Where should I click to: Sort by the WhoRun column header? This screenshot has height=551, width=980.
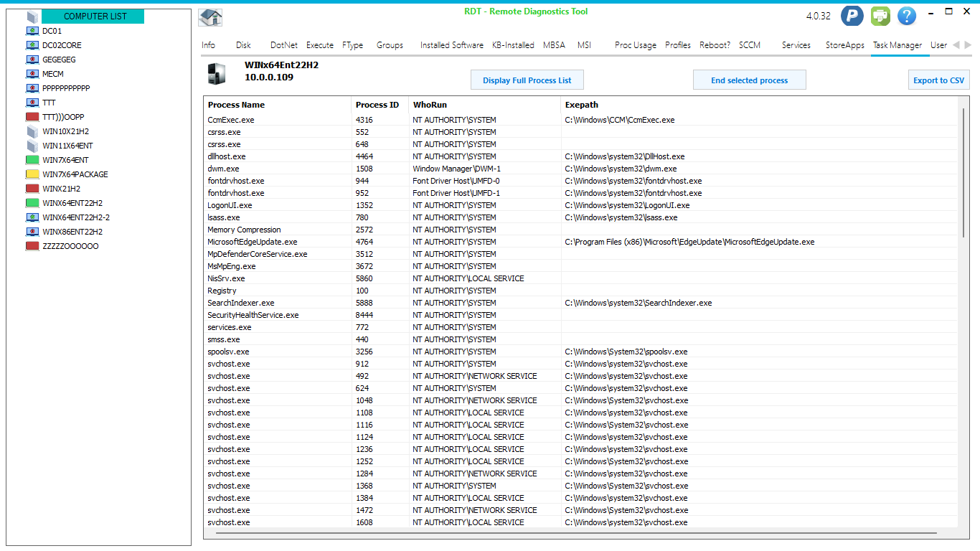pos(485,105)
